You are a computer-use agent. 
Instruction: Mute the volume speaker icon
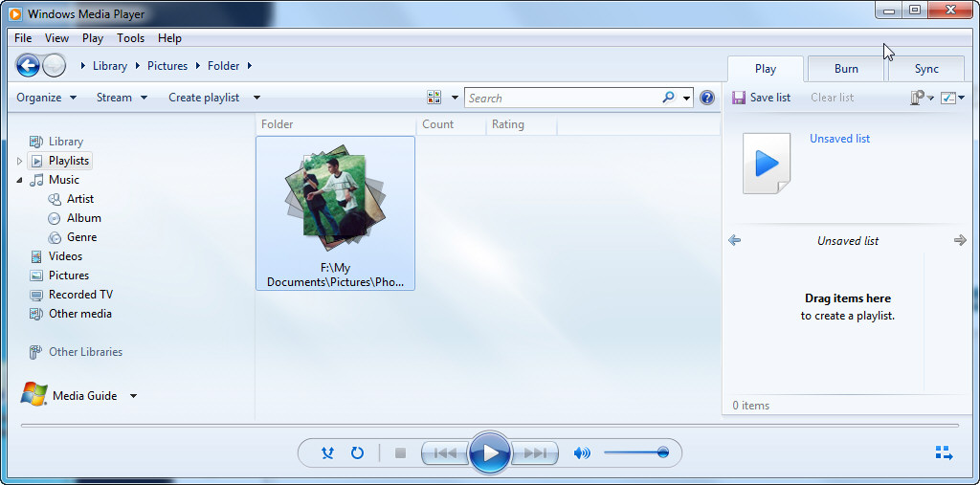click(582, 453)
